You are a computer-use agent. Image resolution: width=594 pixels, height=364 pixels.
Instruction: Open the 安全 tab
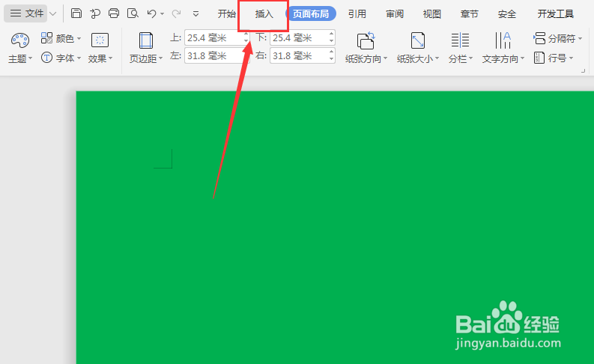coord(507,14)
